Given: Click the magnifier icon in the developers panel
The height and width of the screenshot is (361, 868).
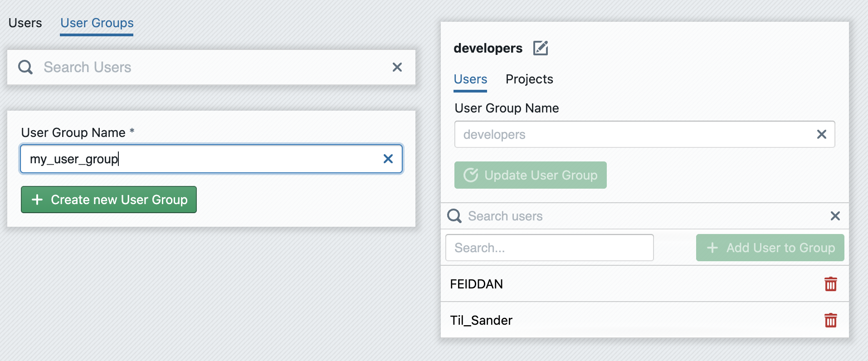Looking at the screenshot, I should tap(454, 216).
